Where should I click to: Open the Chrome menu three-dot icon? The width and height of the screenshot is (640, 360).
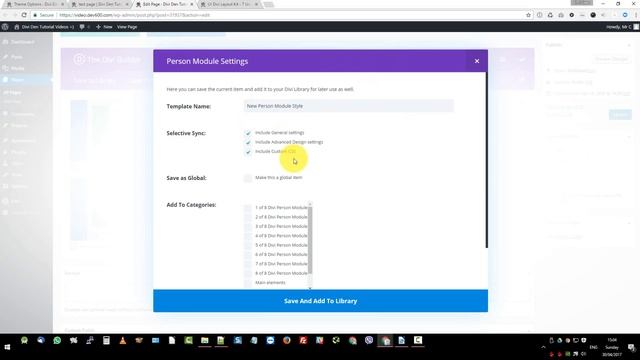[636, 15]
